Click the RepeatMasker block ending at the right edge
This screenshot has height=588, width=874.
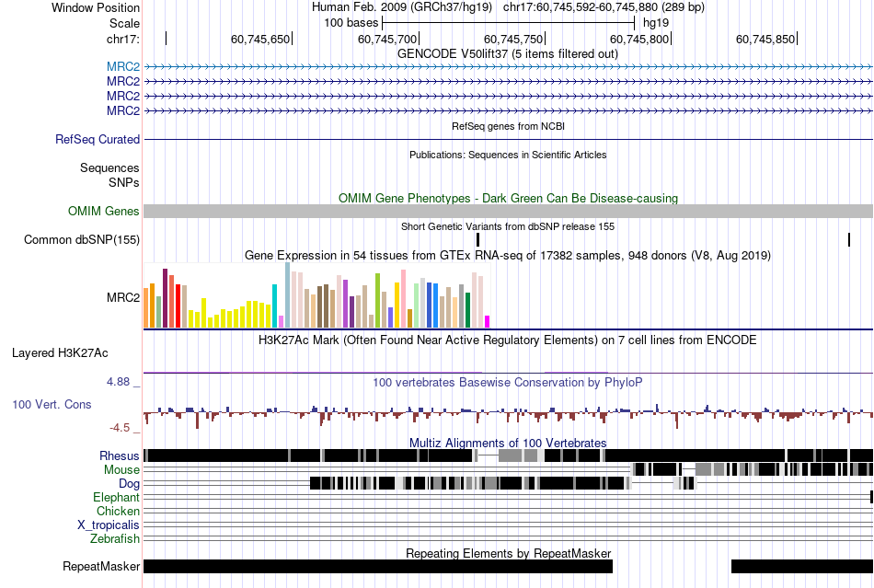802,566
